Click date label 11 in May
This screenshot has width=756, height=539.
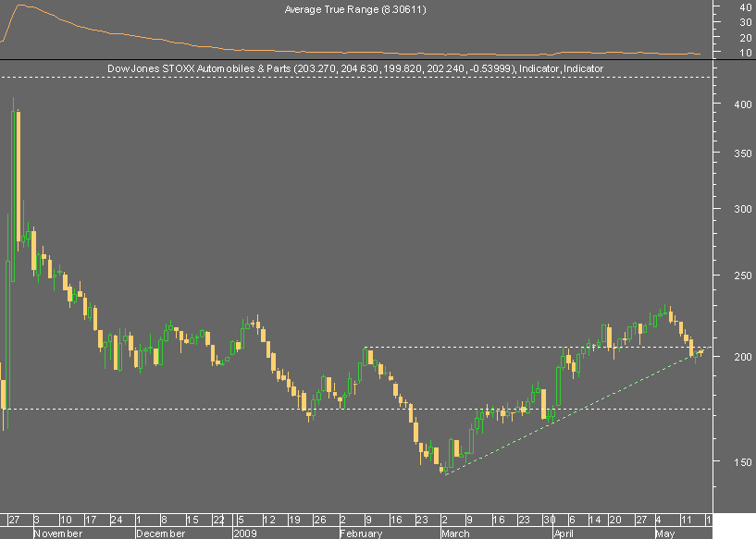pyautogui.click(x=686, y=521)
